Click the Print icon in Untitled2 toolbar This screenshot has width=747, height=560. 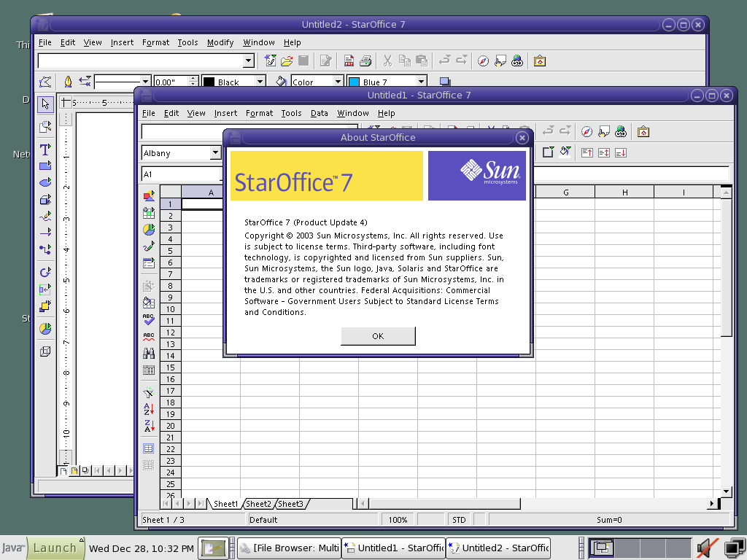[365, 61]
